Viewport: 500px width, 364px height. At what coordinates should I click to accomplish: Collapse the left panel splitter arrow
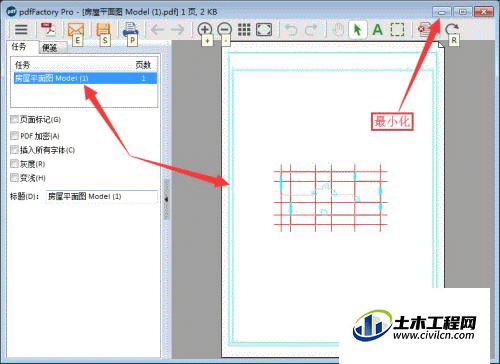click(167, 199)
